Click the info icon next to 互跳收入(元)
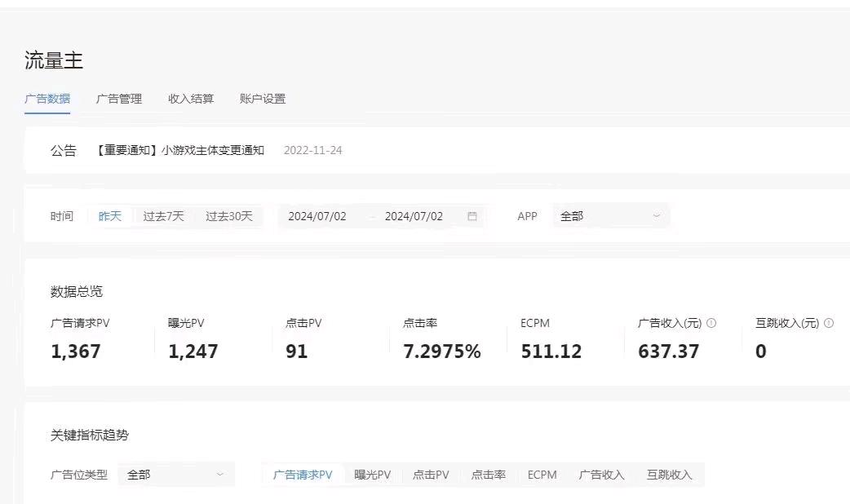 coord(828,323)
